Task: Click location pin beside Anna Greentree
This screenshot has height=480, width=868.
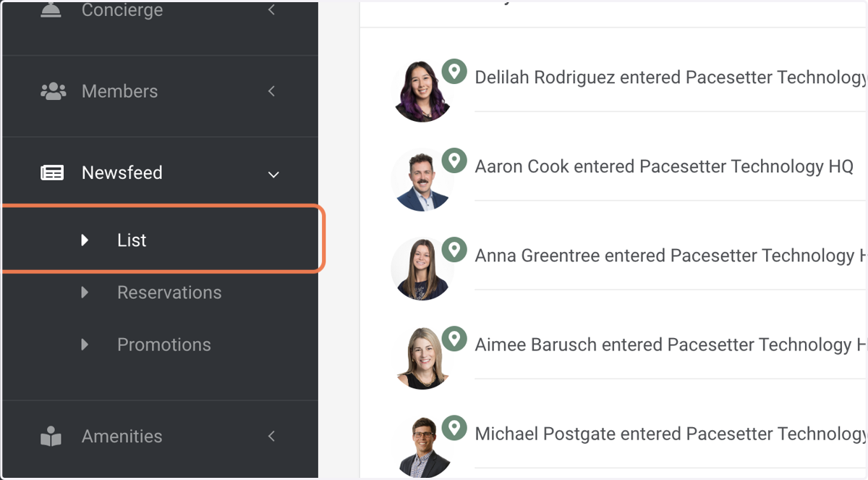Action: [454, 249]
